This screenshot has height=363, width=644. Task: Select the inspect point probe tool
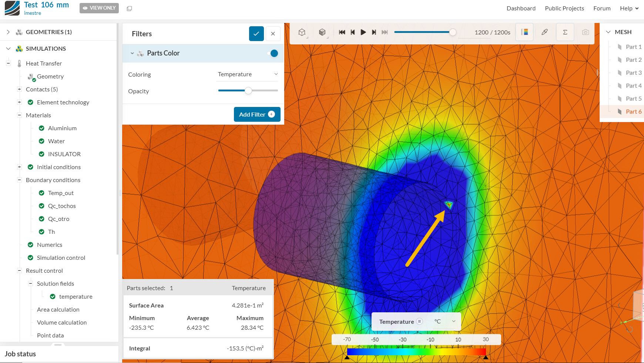544,32
